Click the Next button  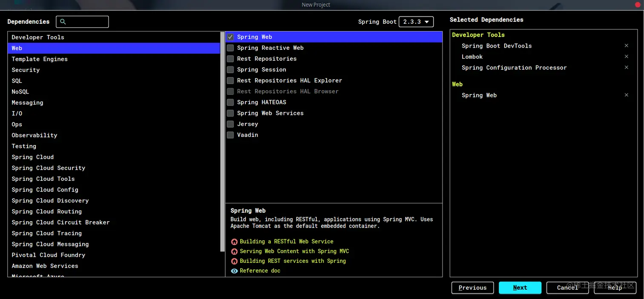pyautogui.click(x=520, y=288)
